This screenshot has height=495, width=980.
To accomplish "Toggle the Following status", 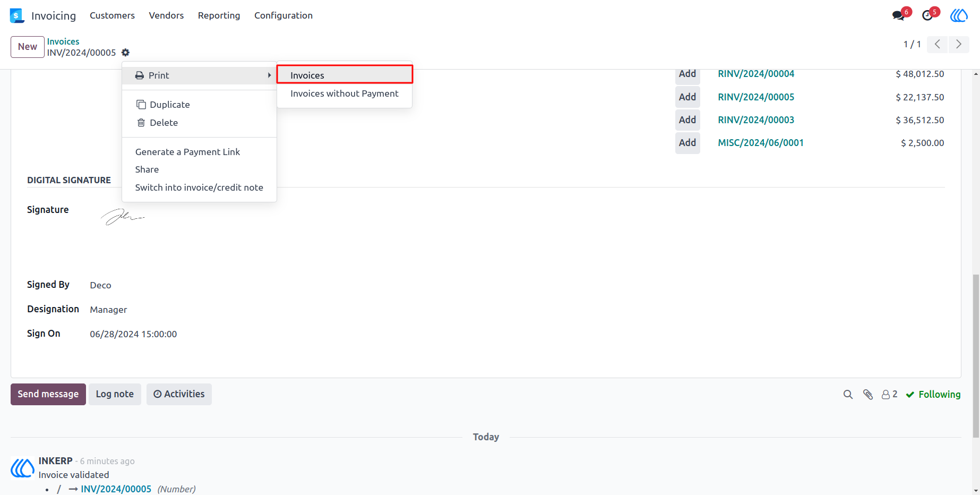I will coord(933,394).
